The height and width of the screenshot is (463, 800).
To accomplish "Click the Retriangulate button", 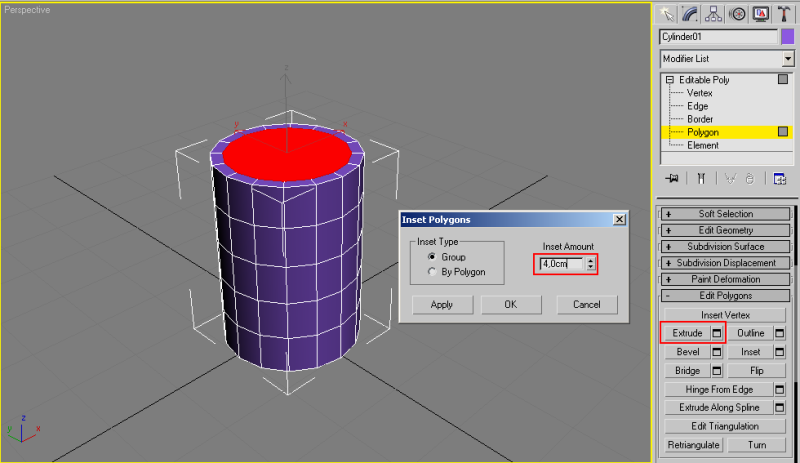I will (693, 445).
